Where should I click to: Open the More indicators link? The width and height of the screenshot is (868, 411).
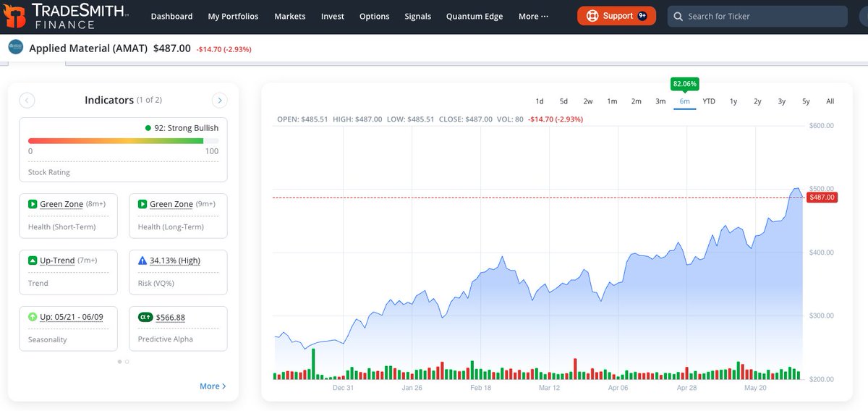(213, 386)
